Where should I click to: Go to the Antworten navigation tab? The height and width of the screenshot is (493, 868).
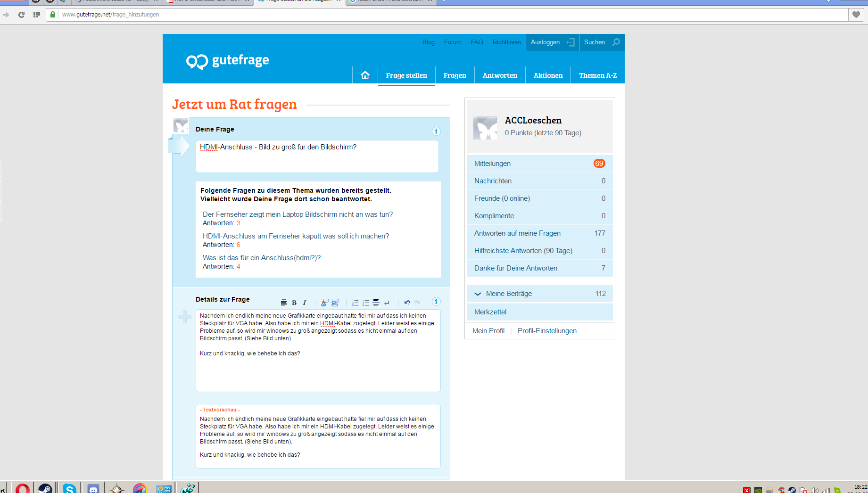[x=500, y=75]
